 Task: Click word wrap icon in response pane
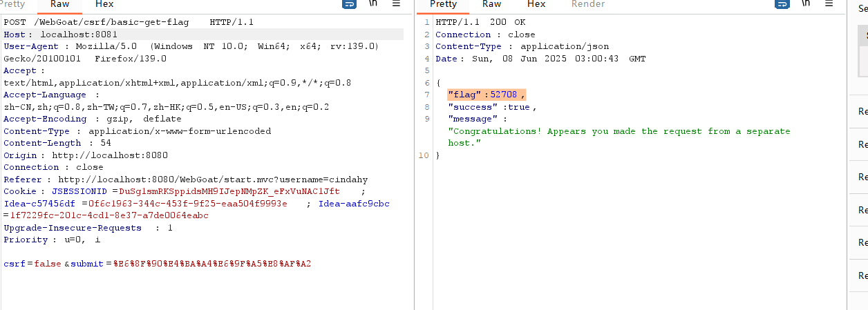click(x=782, y=4)
